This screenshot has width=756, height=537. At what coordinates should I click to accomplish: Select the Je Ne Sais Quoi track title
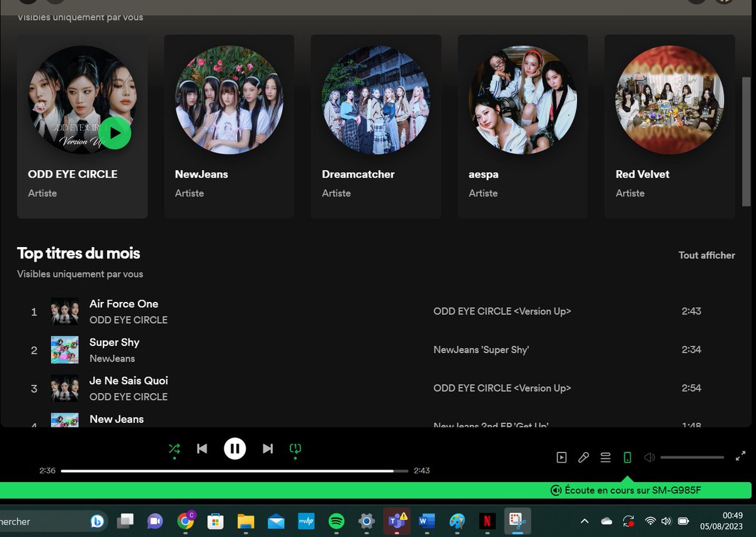coord(129,381)
